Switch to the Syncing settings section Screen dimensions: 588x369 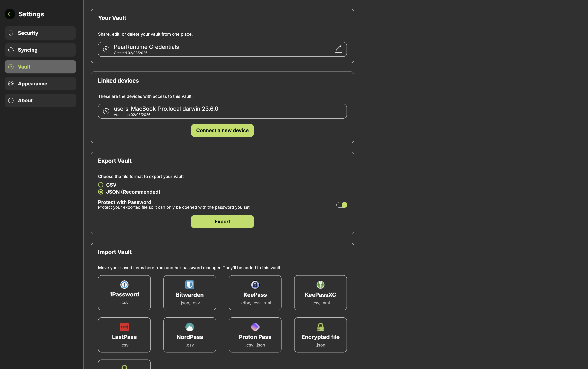coord(40,50)
